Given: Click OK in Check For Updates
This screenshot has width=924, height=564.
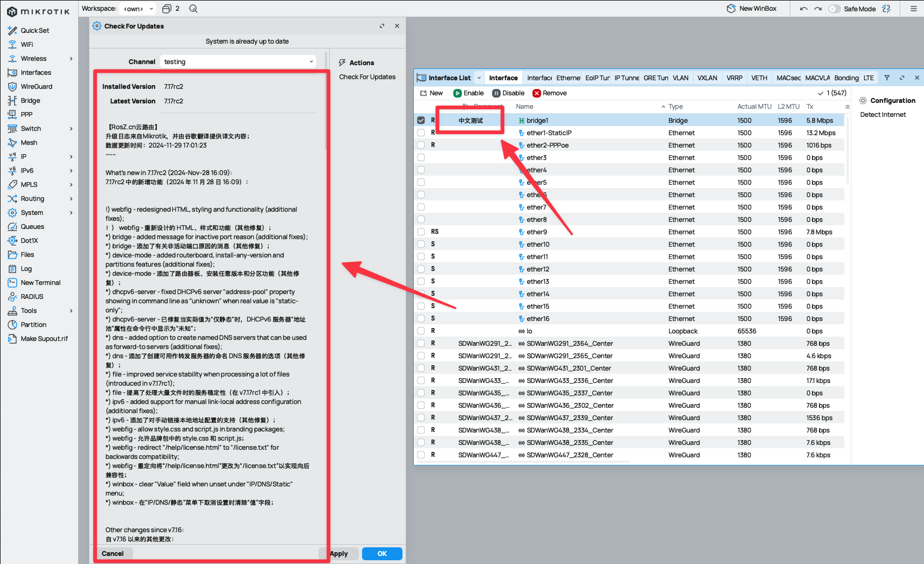Looking at the screenshot, I should pos(382,554).
